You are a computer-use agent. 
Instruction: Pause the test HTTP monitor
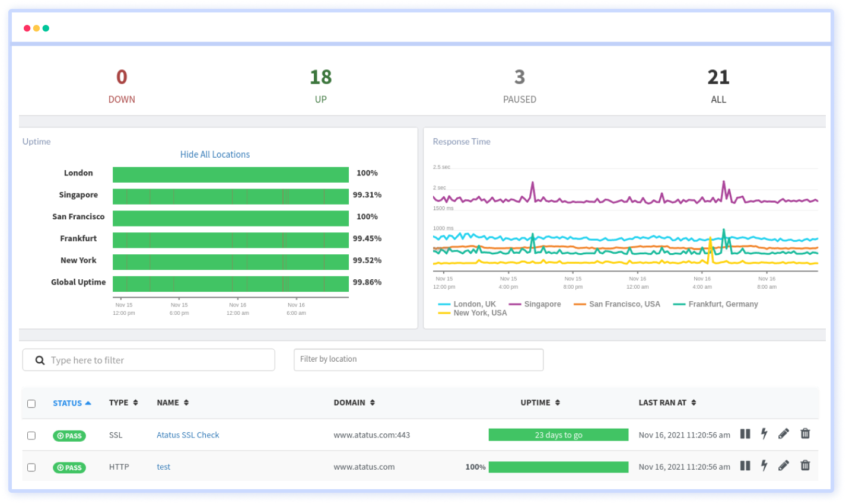[745, 467]
